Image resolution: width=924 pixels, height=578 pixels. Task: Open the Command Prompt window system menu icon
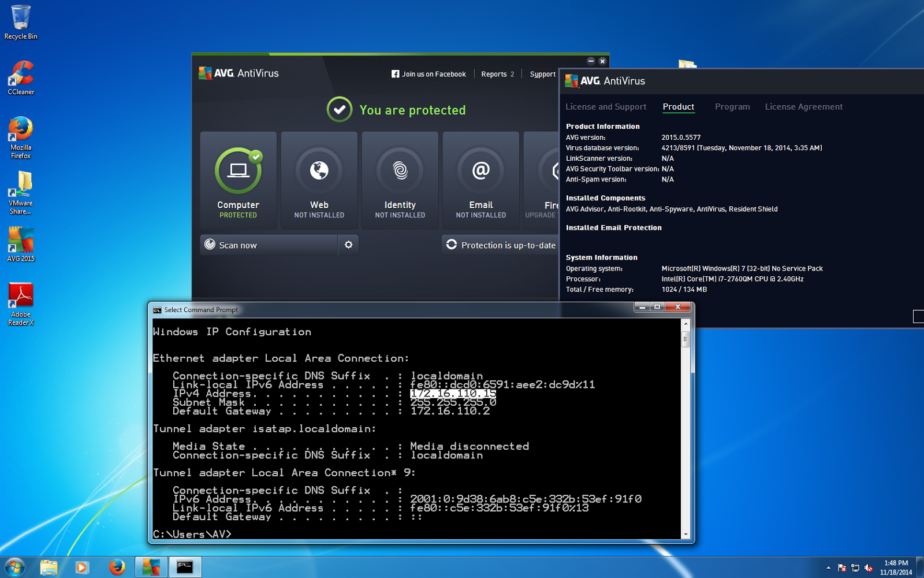(157, 310)
